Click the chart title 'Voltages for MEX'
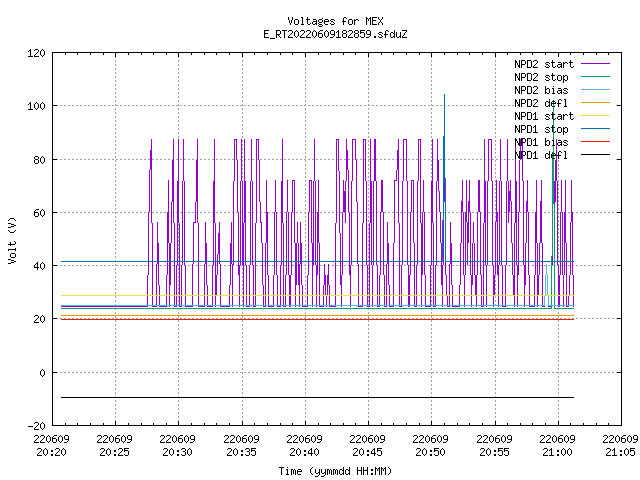 (x=335, y=21)
